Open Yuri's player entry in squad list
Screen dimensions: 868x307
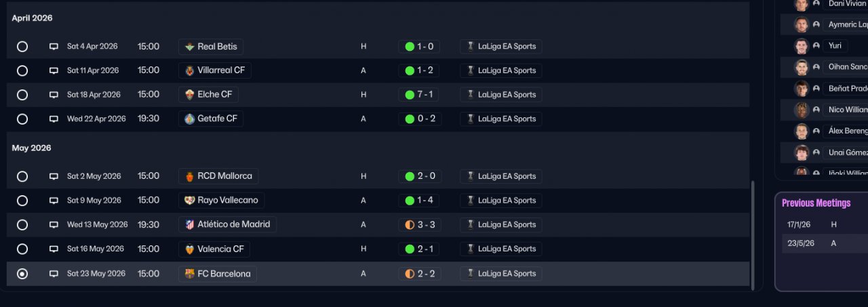(x=835, y=45)
